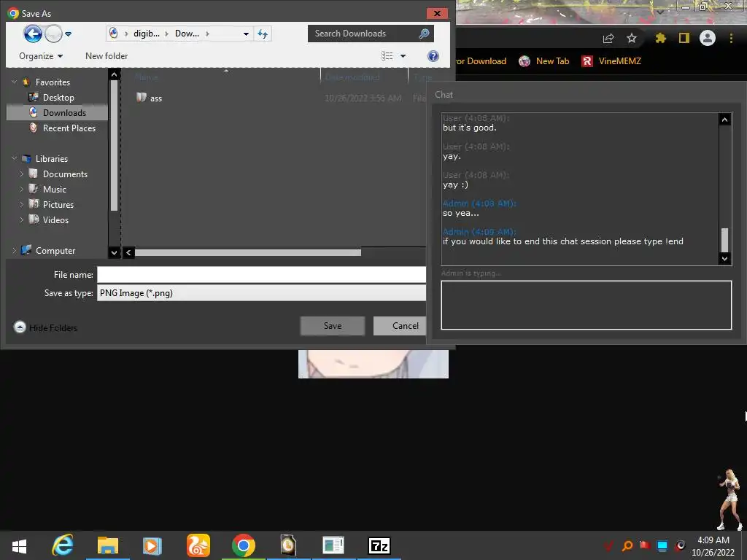This screenshot has width=747, height=560.
Task: Open the address bar path dropdown
Action: pyautogui.click(x=246, y=34)
